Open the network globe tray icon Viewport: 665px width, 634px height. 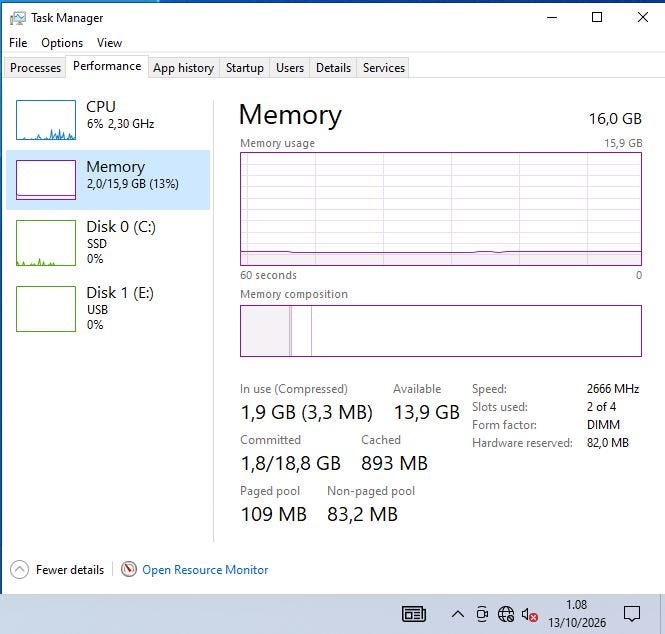(506, 614)
